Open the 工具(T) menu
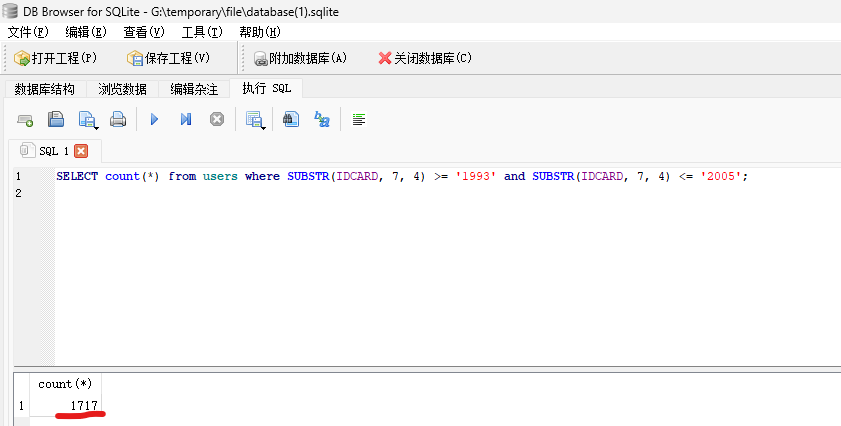The height and width of the screenshot is (426, 841). (x=202, y=32)
